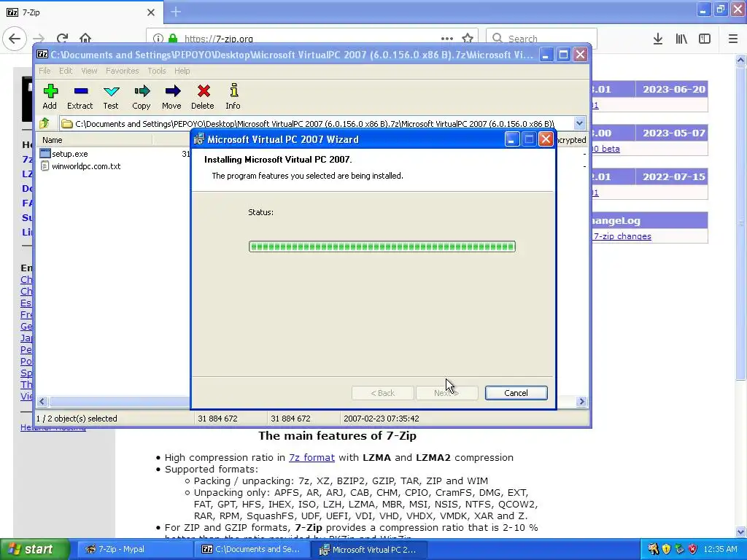The height and width of the screenshot is (560, 747).
Task: Select winworldpc.com.txt in the file list
Action: (x=86, y=166)
